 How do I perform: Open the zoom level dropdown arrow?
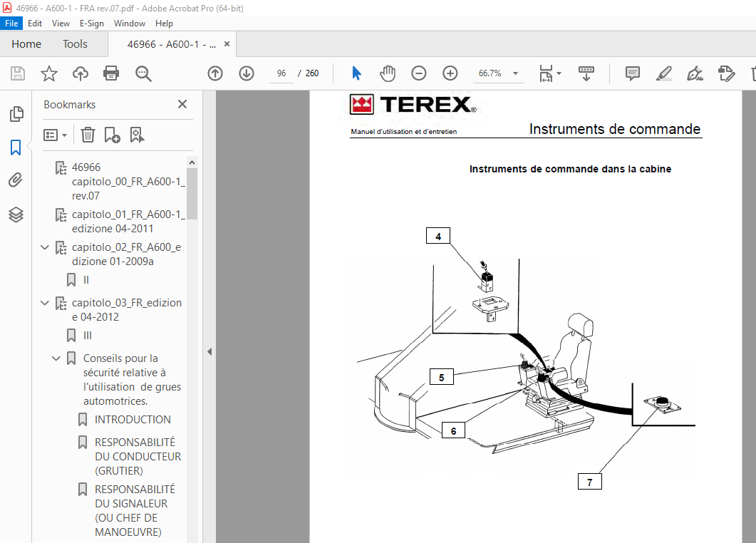point(515,73)
